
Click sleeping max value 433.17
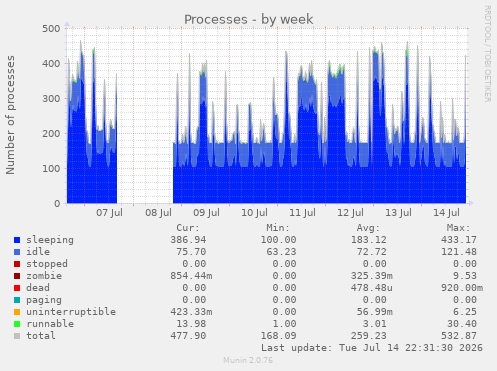tap(459, 240)
